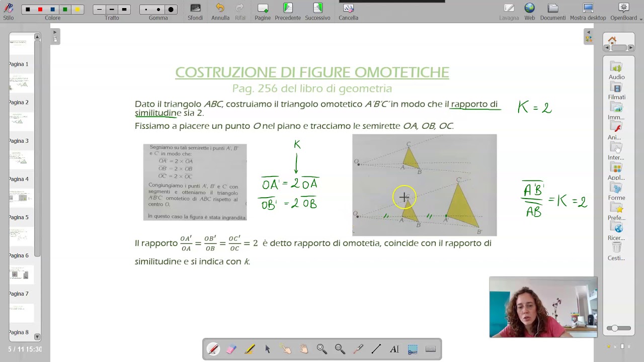Select the black pen color
644x362 pixels.
pos(28,10)
